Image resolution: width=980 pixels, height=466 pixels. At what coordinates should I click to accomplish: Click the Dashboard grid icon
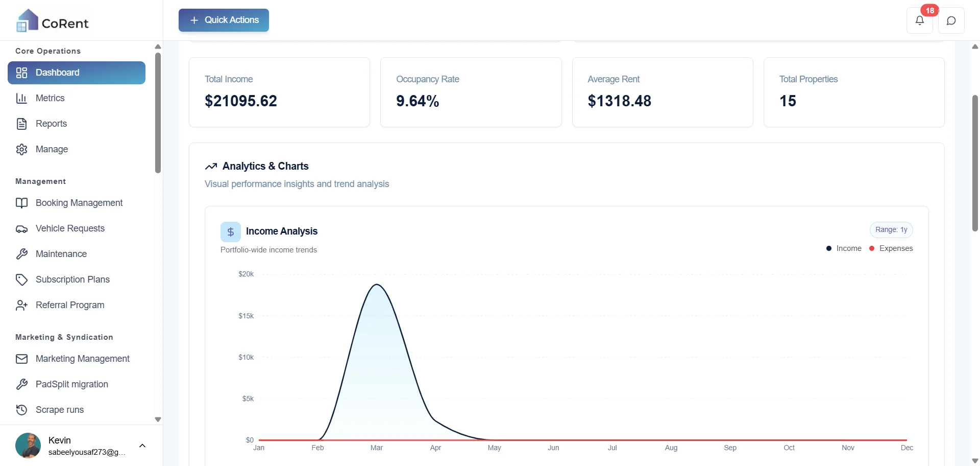pyautogui.click(x=21, y=73)
